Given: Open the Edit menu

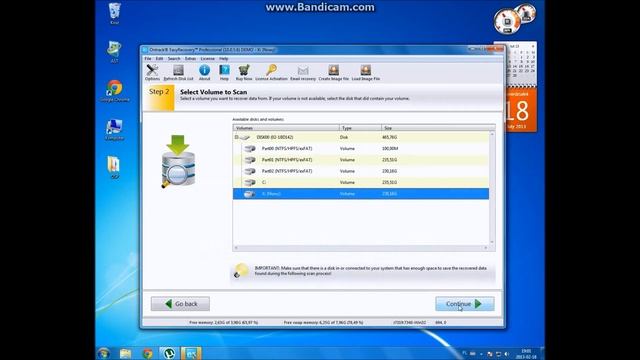Looking at the screenshot, I should (x=159, y=59).
